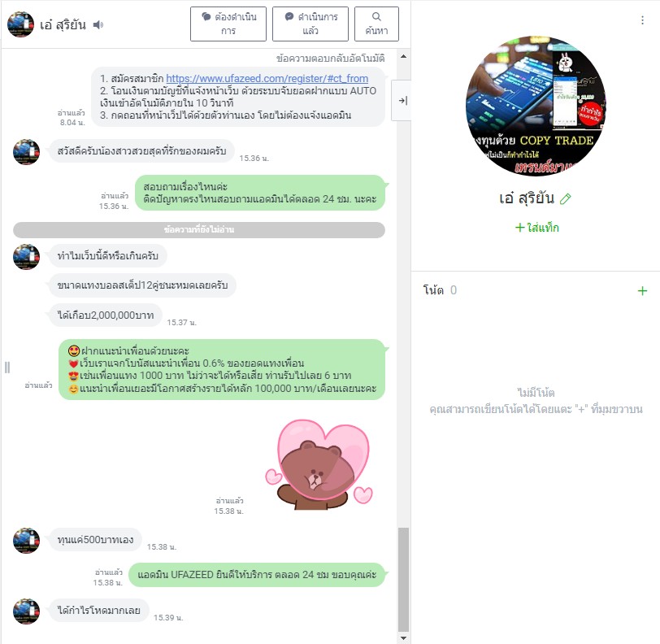This screenshot has height=644, width=660.
Task: Collapse the profile side panel with the arrow
Action: pyautogui.click(x=402, y=101)
